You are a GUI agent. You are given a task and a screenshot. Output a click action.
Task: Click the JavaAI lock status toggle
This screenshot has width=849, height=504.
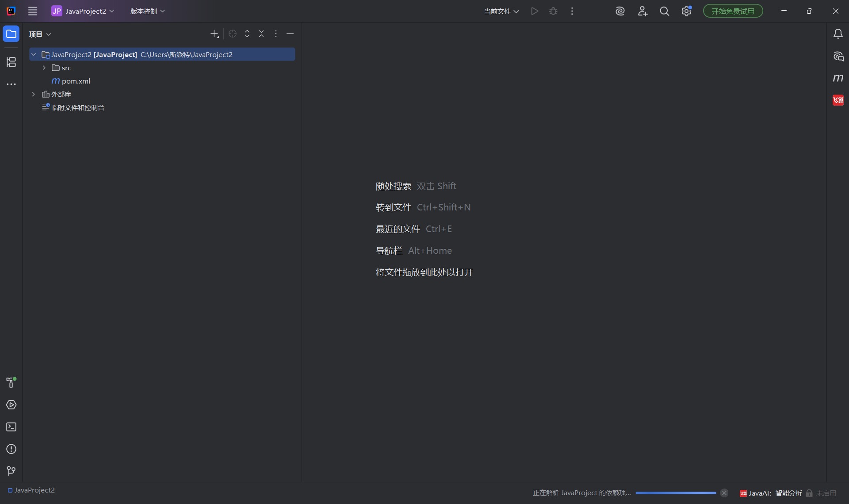point(809,493)
